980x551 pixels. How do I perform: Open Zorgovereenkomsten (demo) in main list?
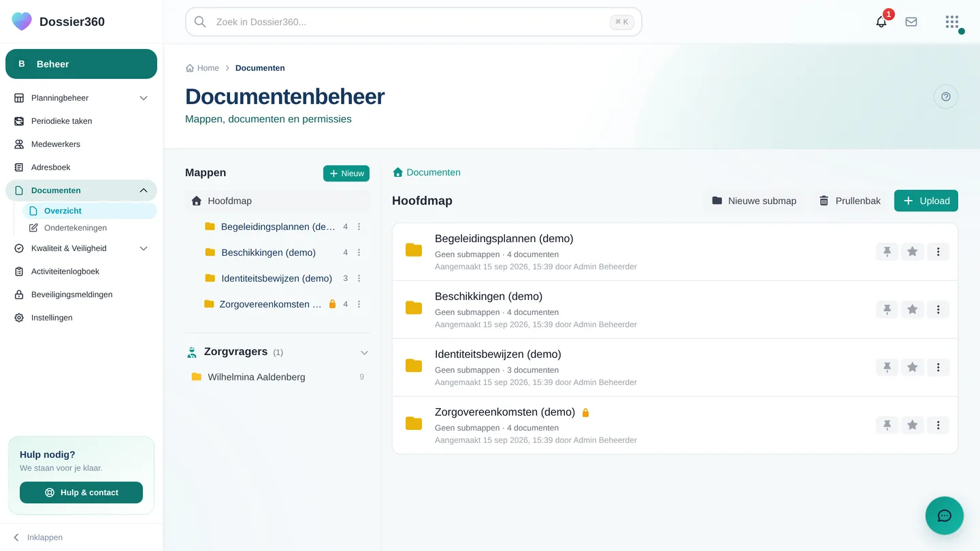coord(505,412)
